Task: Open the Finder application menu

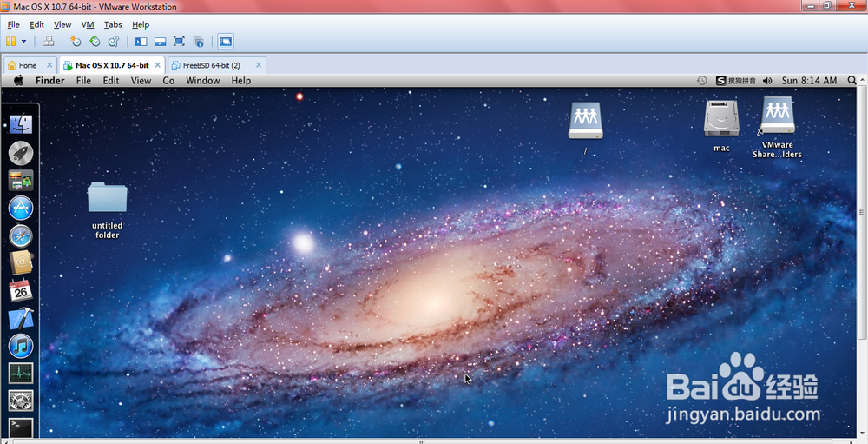Action: (49, 81)
